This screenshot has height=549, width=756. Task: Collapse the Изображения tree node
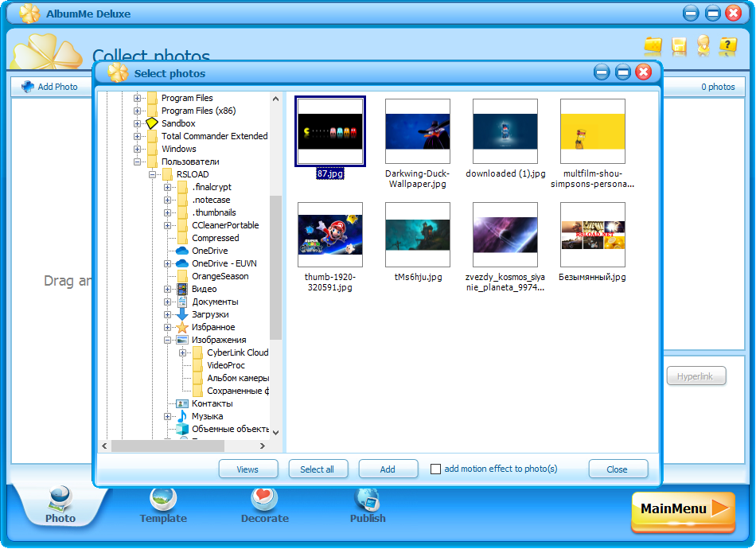click(167, 340)
